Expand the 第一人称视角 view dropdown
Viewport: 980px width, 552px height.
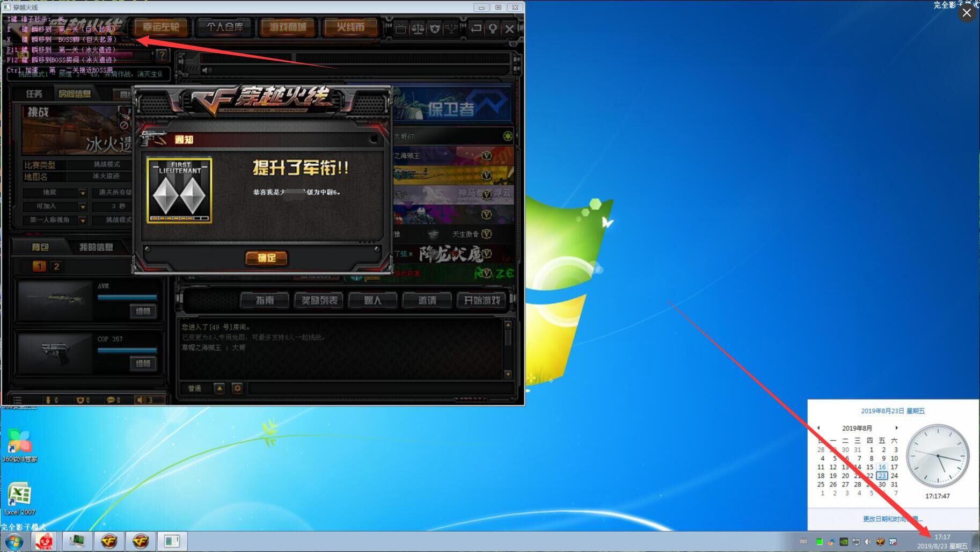(83, 221)
